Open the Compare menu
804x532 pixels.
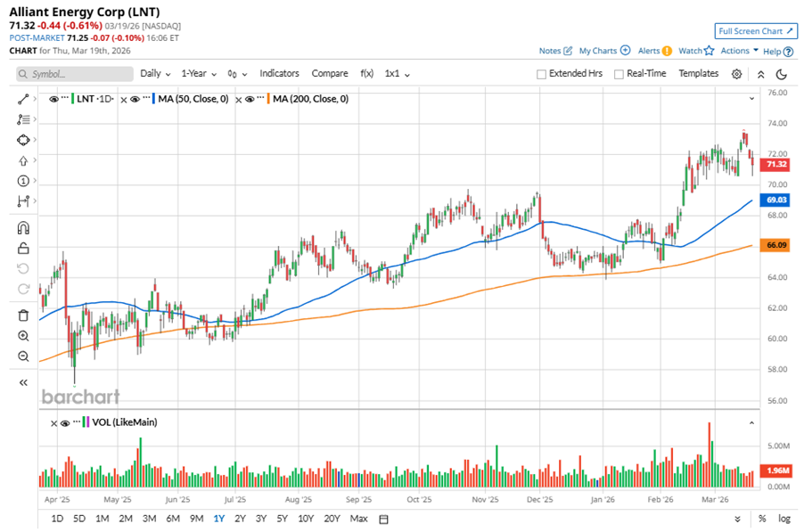330,73
